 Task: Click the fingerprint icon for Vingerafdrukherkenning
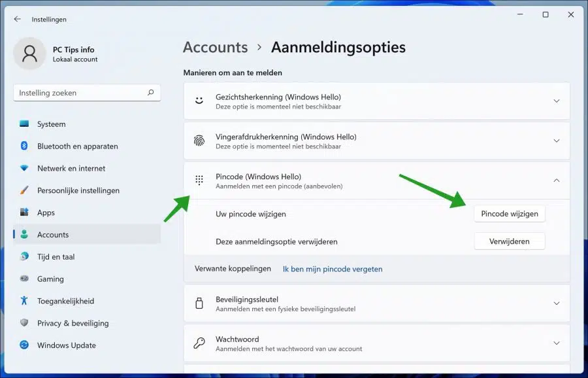pyautogui.click(x=199, y=141)
